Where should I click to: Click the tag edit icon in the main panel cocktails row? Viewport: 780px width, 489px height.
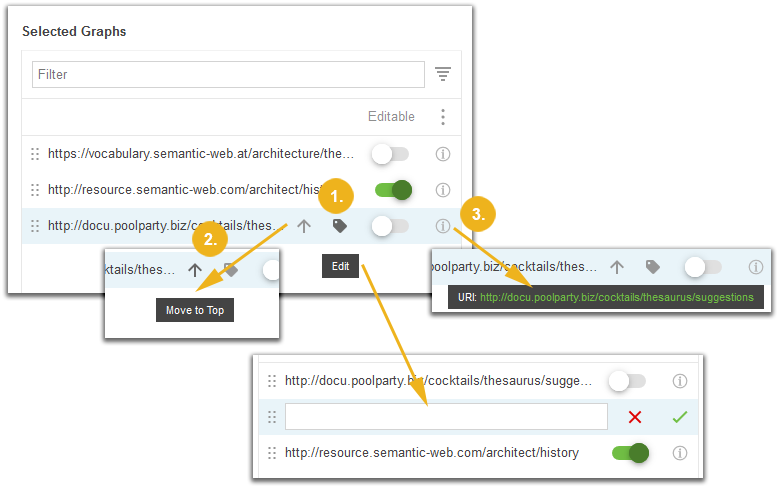(x=340, y=226)
